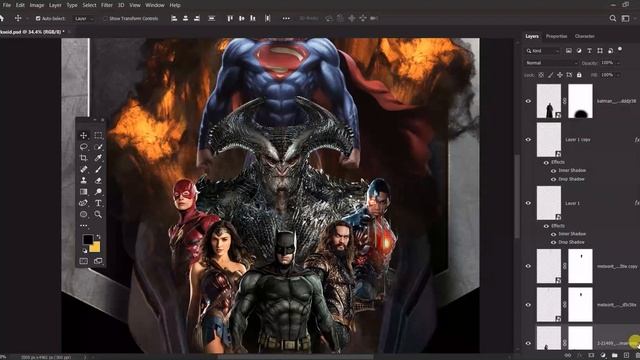Align right edges in options bar
The width and height of the screenshot is (640, 360).
point(197,18)
